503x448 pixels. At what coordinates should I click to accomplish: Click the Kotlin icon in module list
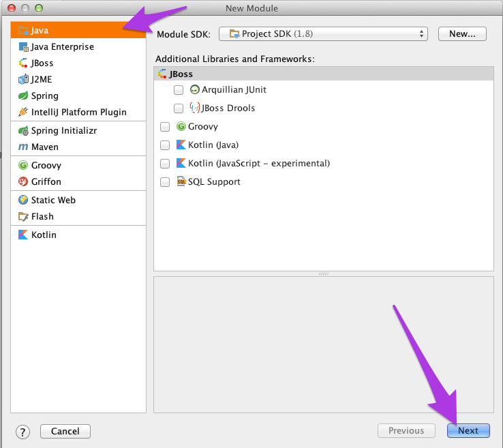pos(23,235)
